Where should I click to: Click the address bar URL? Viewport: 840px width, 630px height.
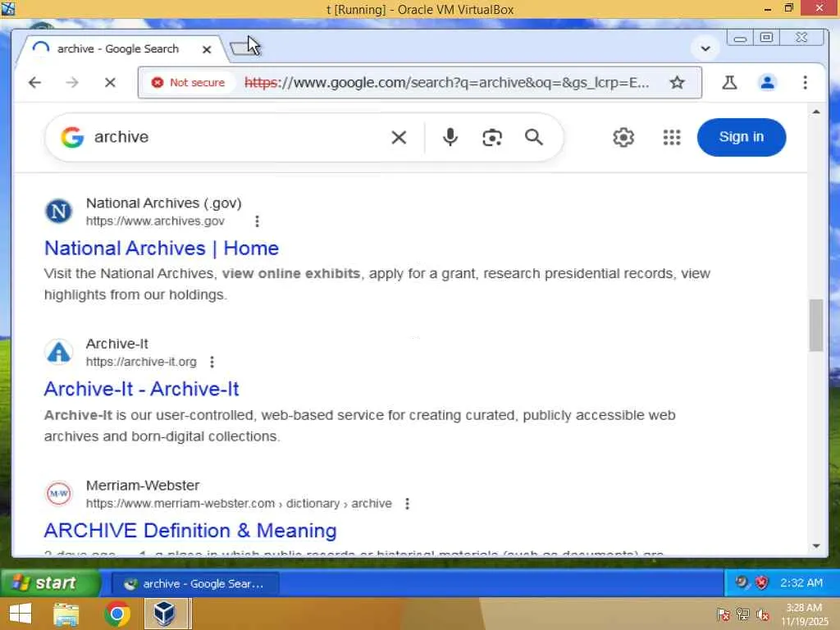tap(446, 83)
